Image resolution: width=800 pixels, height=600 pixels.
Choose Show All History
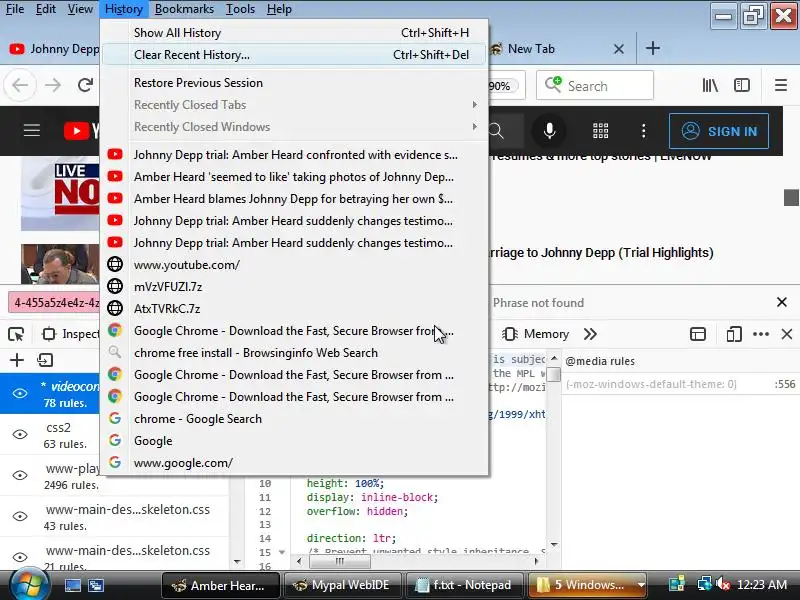pyautogui.click(x=294, y=33)
